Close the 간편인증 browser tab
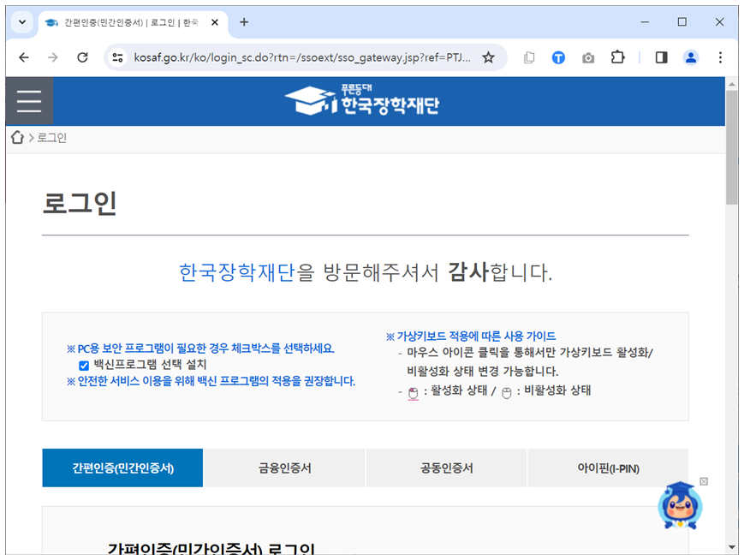Viewport: 744px width, 560px height. (215, 22)
